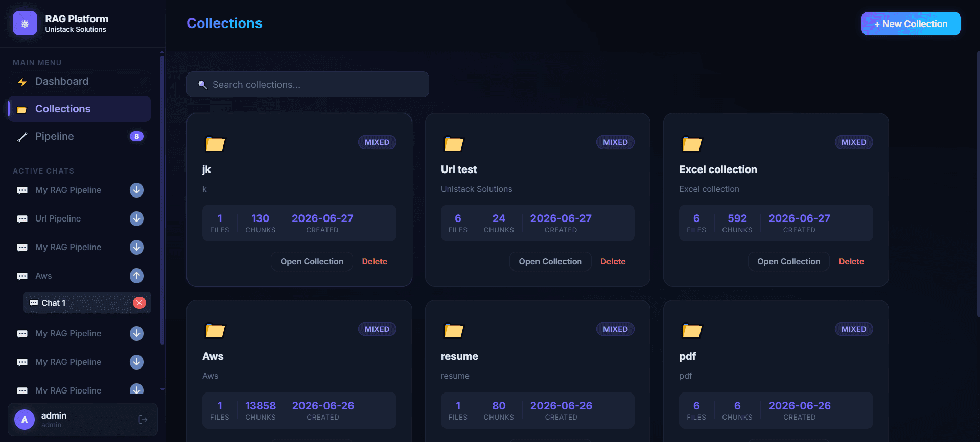The image size is (980, 442).
Task: Click the 2026-06-26 created date on pdf card
Action: [800, 406]
